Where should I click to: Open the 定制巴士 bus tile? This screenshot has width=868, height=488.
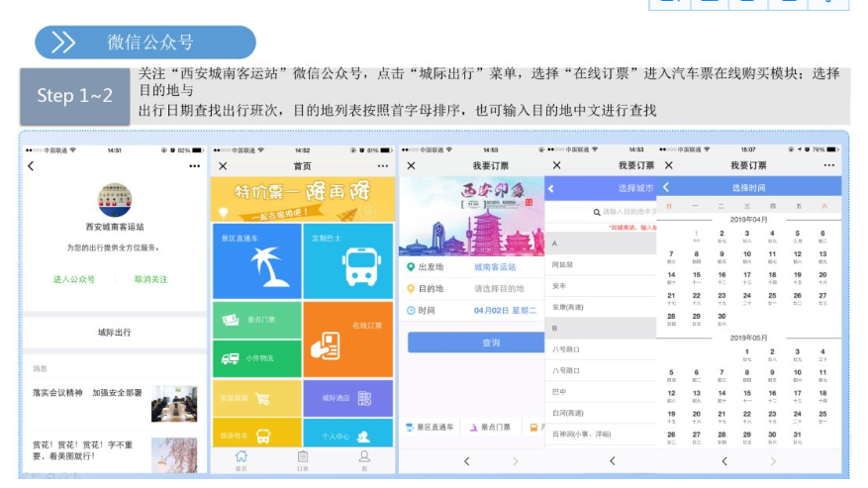click(347, 261)
